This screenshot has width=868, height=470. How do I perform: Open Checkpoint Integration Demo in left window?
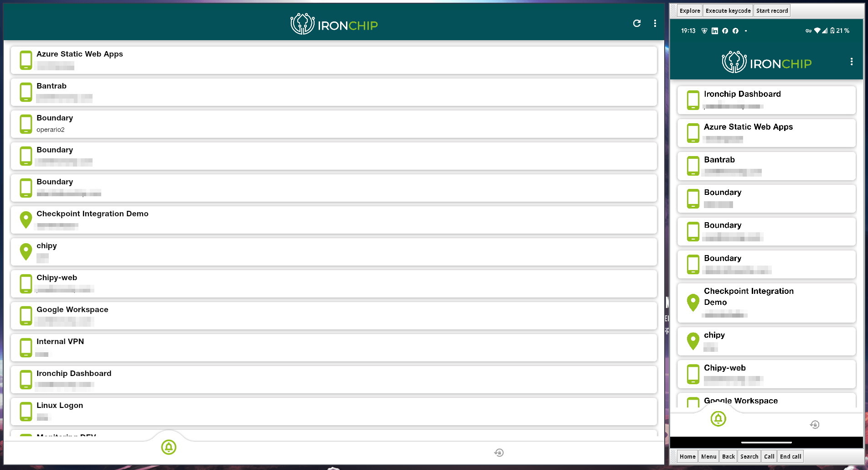(x=334, y=220)
